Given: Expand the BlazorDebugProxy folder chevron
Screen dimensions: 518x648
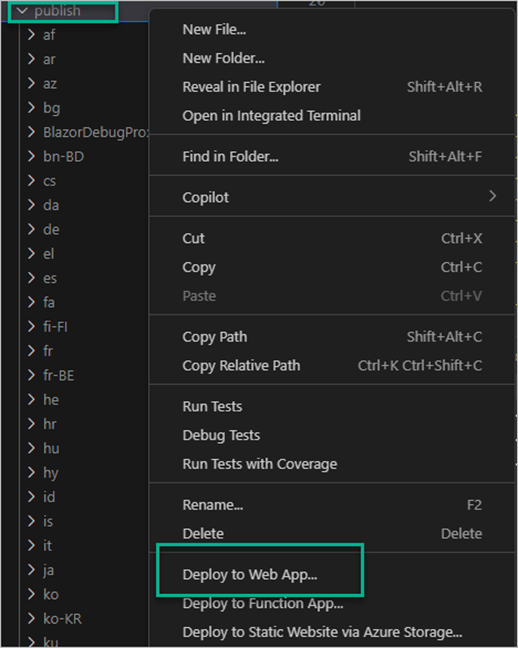Looking at the screenshot, I should (31, 132).
